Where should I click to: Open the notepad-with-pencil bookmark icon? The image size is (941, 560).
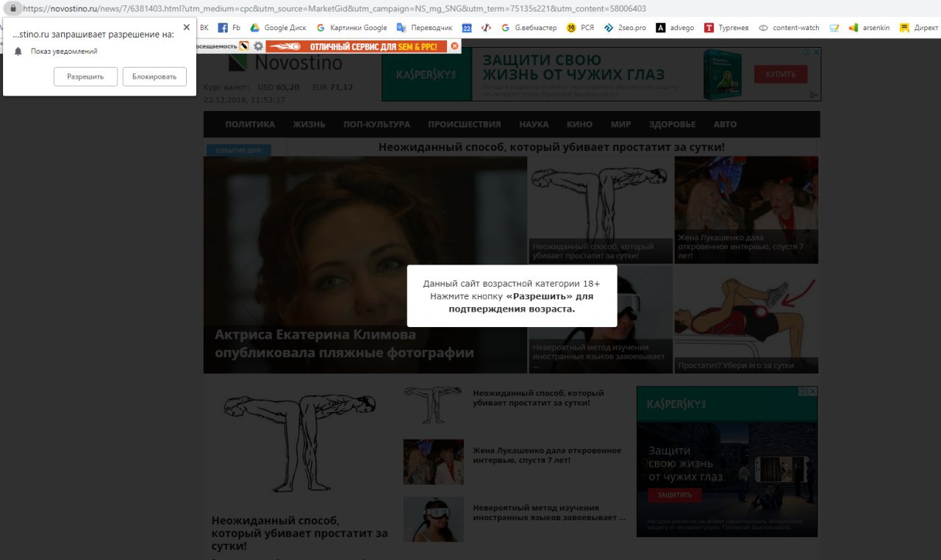tap(834, 28)
